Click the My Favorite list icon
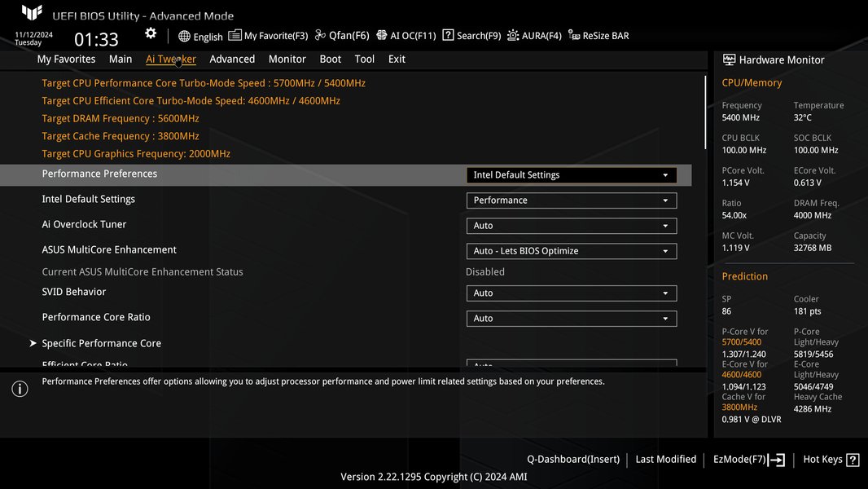This screenshot has width=868, height=489. [x=235, y=35]
